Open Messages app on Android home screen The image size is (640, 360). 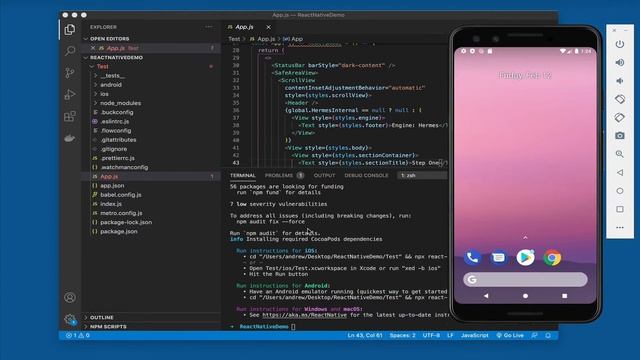(x=498, y=258)
